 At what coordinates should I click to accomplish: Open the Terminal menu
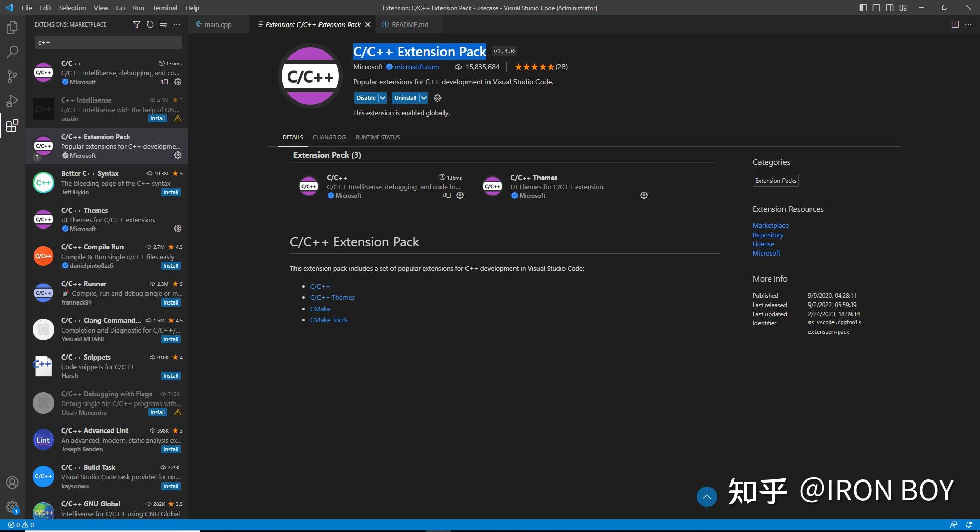(x=164, y=8)
